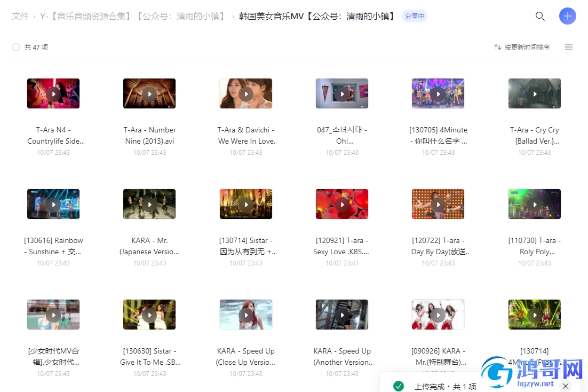The height and width of the screenshot is (392, 588).
Task: Play T-Ara Cry Cry Ballad Ver. video
Action: [x=534, y=93]
